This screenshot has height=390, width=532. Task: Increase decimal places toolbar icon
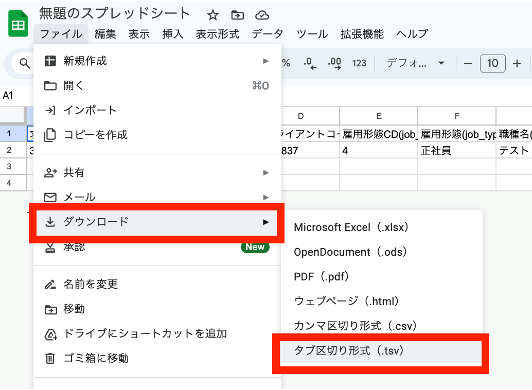click(335, 63)
